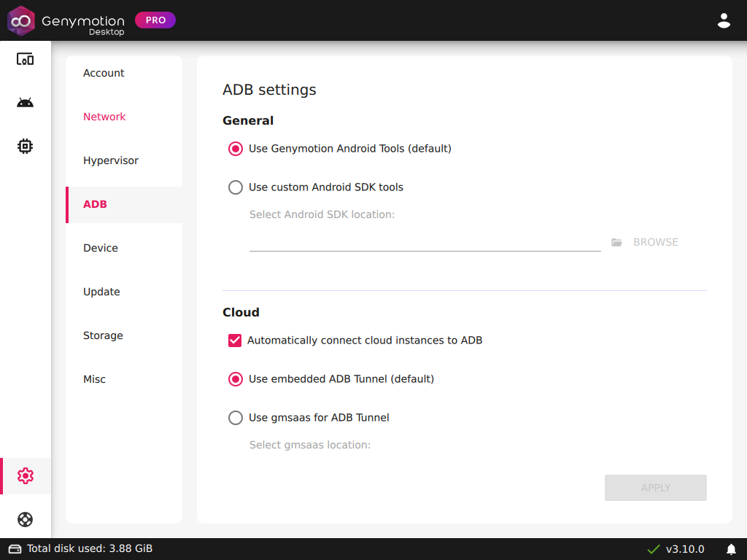The height and width of the screenshot is (560, 747).
Task: Select Use embedded ADB Tunnel radio button
Action: tap(236, 379)
